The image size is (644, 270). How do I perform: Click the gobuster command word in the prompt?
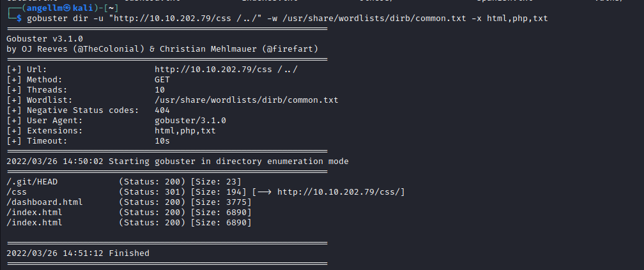pyautogui.click(x=45, y=18)
